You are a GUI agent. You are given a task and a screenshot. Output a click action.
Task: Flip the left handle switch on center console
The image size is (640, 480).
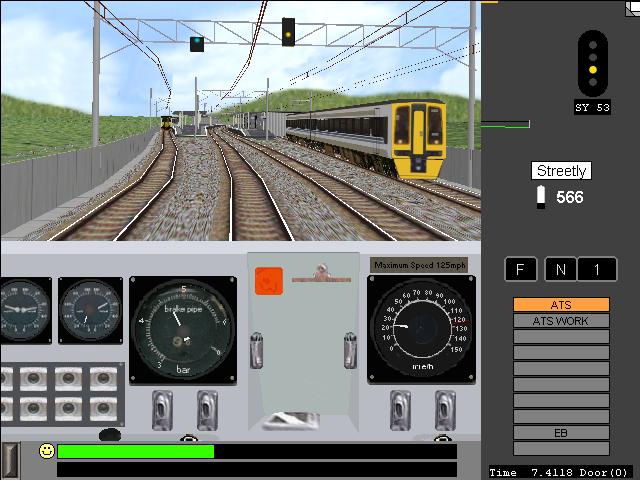[258, 349]
